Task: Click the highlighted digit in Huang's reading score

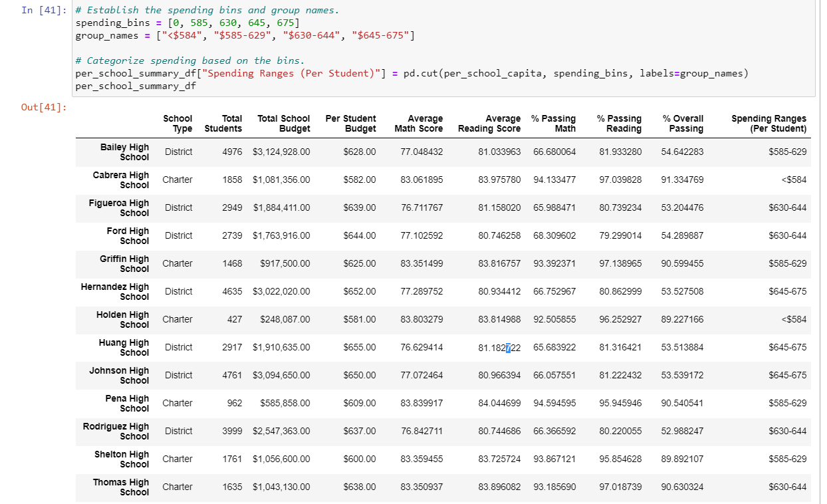Action: (x=508, y=347)
